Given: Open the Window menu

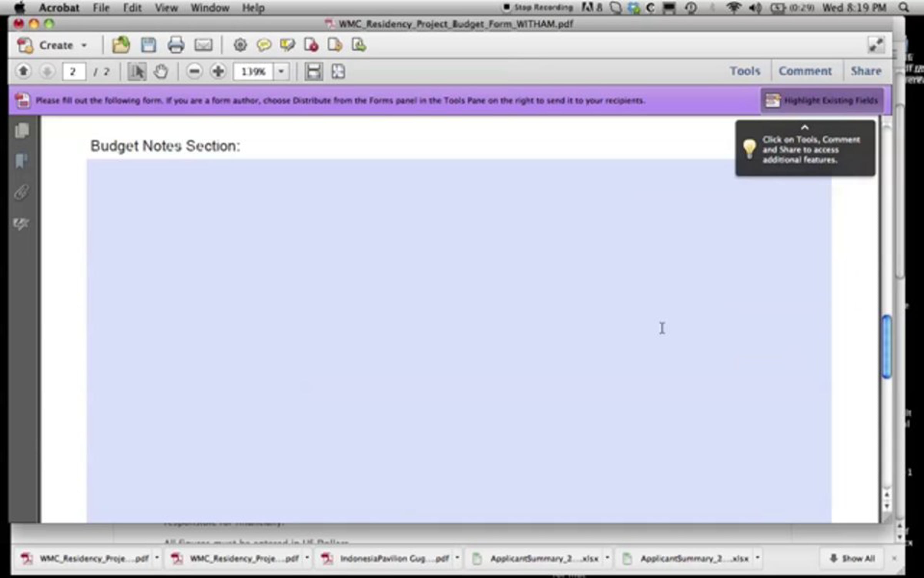Looking at the screenshot, I should point(210,8).
